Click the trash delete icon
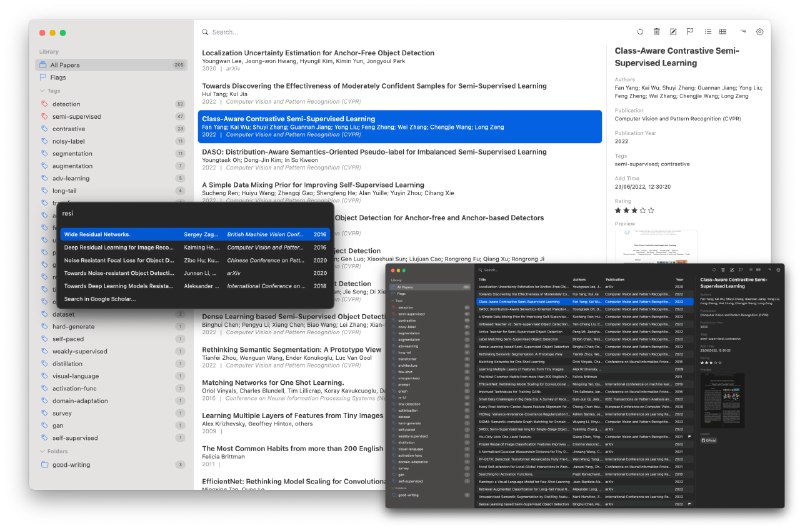The height and width of the screenshot is (528, 800). click(657, 32)
